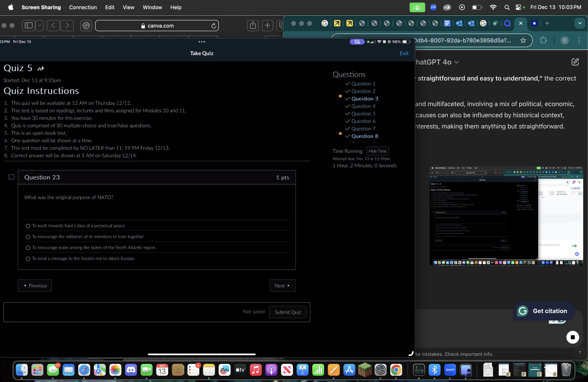
Task: Open the Zoom icon in the menu bar
Action: click(x=433, y=7)
